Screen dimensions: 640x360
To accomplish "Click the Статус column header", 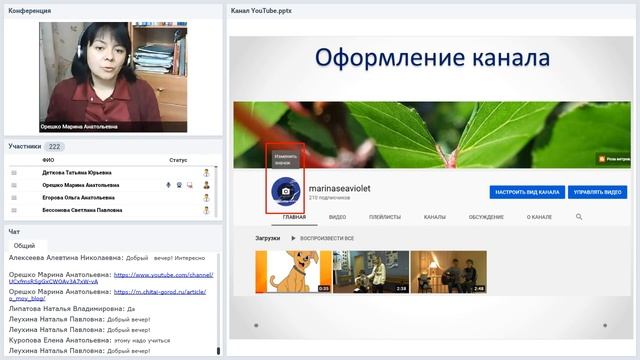I will (x=178, y=160).
